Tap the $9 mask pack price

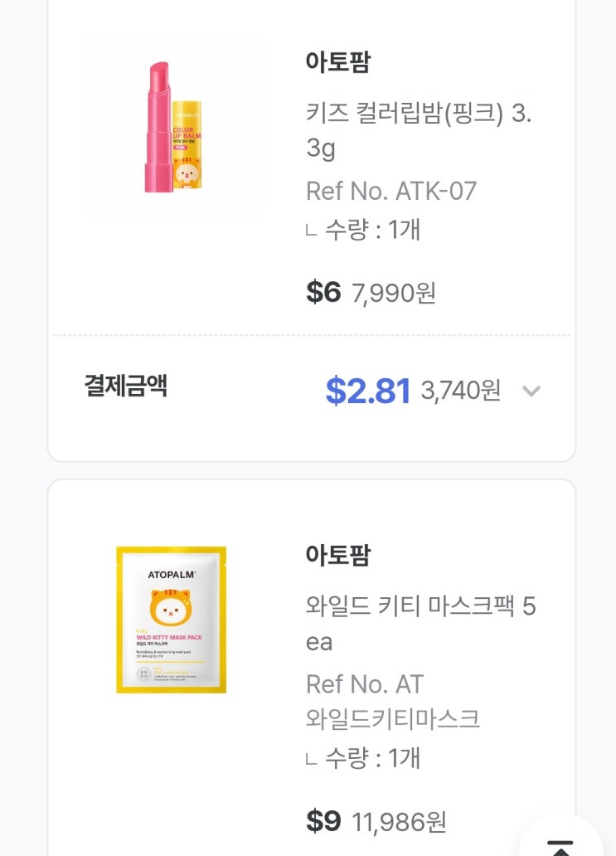tap(323, 820)
